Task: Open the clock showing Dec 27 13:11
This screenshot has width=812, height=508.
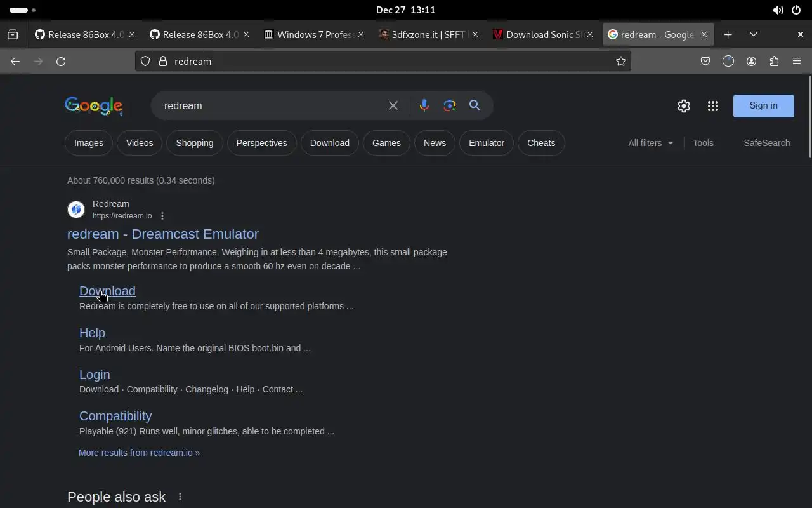Action: (x=405, y=10)
